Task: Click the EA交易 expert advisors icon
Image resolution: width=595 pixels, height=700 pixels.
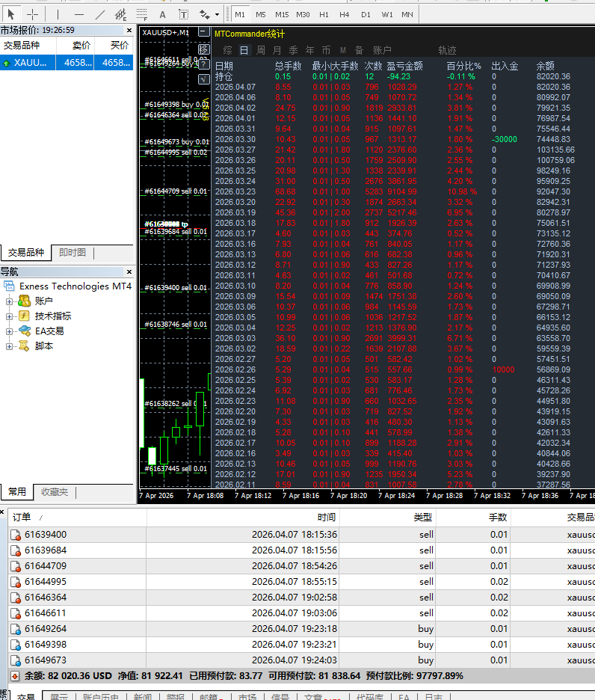Action: click(x=24, y=331)
